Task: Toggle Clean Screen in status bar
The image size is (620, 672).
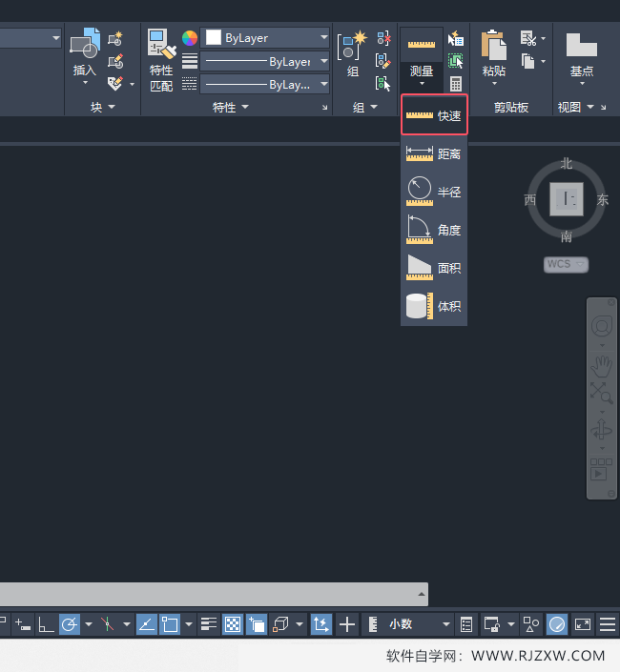Action: click(x=583, y=624)
